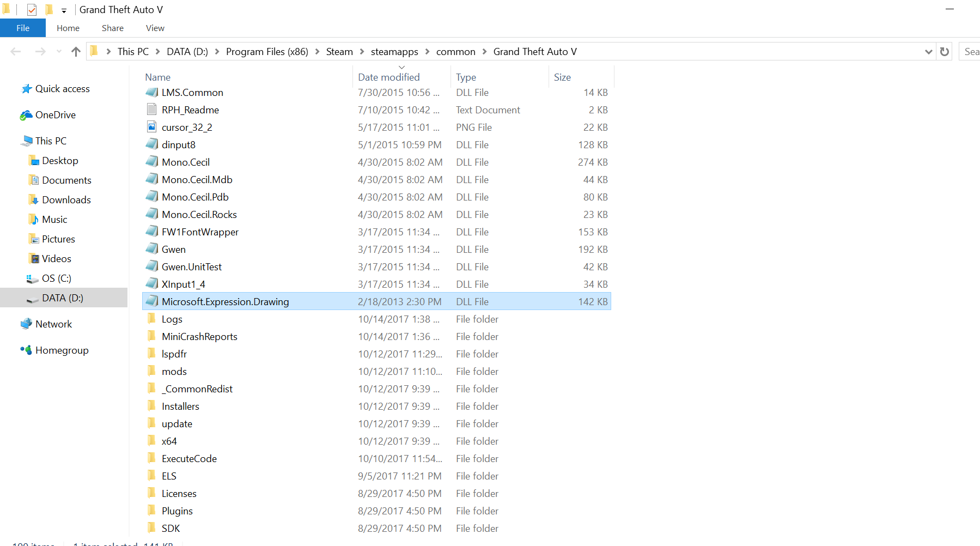Click the Steam breadcrumb

tap(339, 52)
